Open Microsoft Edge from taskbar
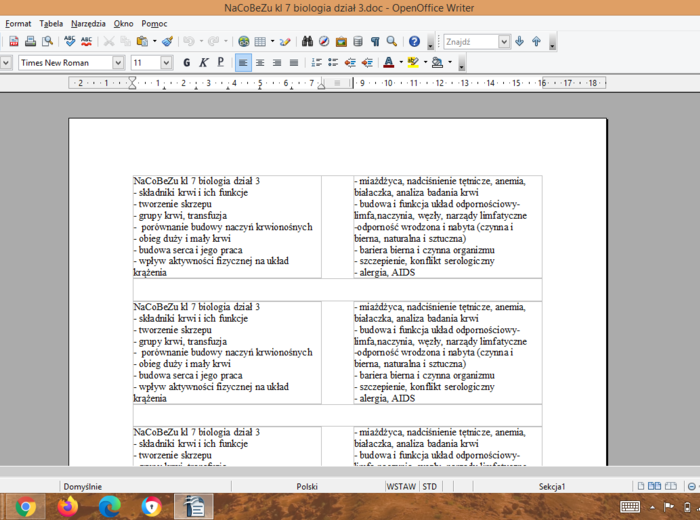This screenshot has height=520, width=700. coord(110,507)
